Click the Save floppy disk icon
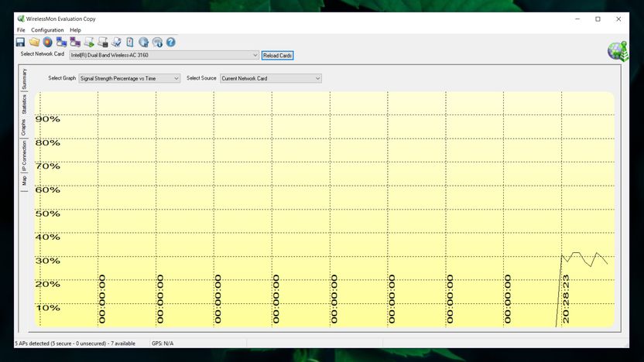Screen dimensions: 644x362 (20, 43)
